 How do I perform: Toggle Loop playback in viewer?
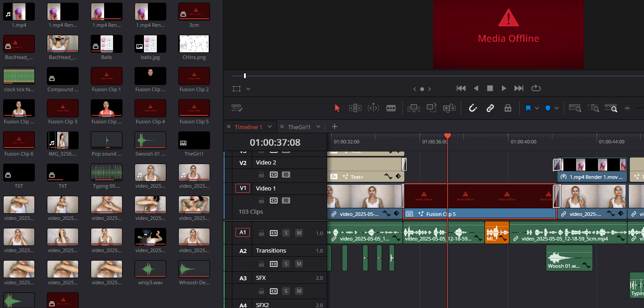pos(536,89)
